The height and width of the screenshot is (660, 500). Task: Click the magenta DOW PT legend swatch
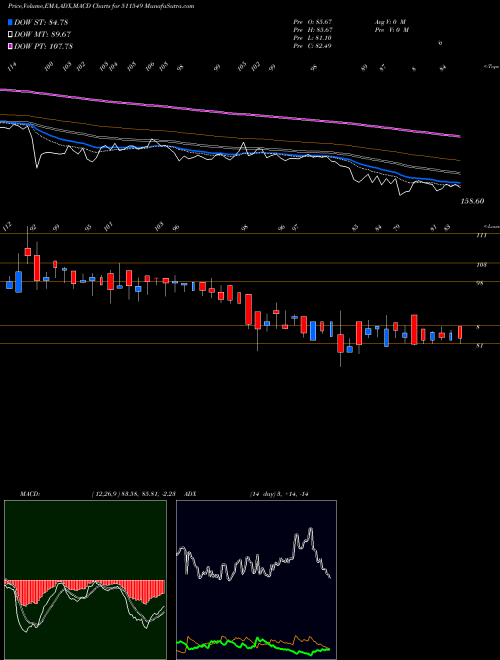10,46
